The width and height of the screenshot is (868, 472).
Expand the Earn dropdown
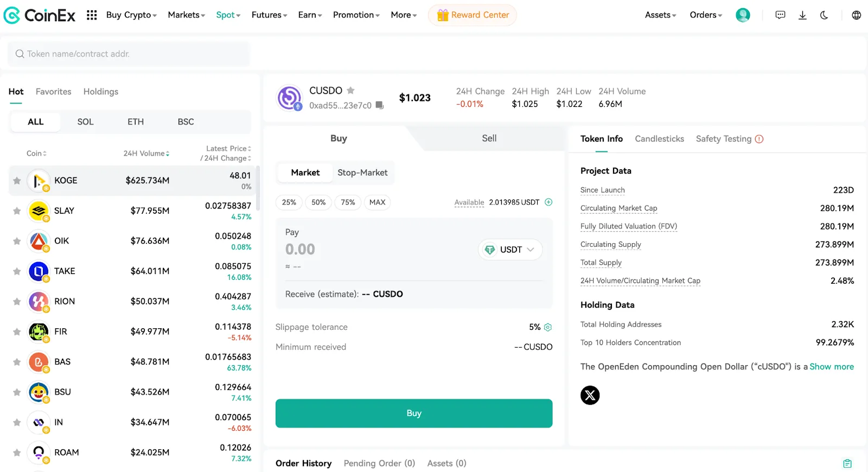click(x=310, y=15)
